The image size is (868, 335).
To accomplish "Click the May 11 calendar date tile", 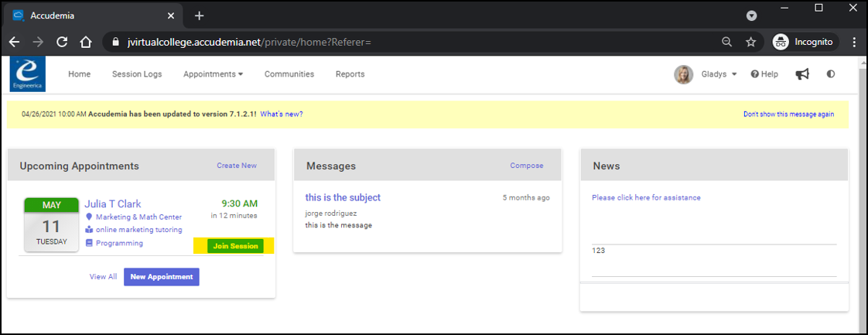I will point(52,224).
